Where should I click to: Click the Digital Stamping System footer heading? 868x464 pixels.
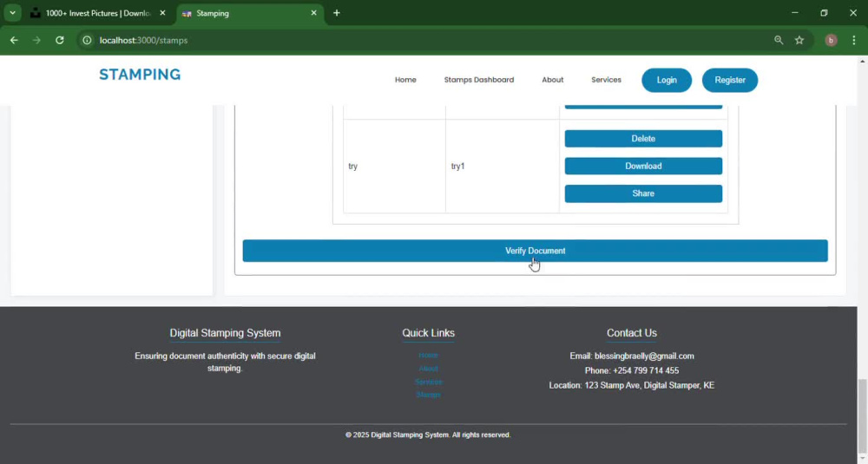pyautogui.click(x=225, y=333)
